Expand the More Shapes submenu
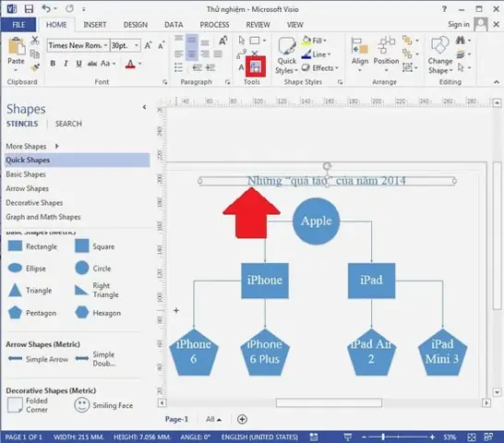504x443 pixels. point(57,146)
